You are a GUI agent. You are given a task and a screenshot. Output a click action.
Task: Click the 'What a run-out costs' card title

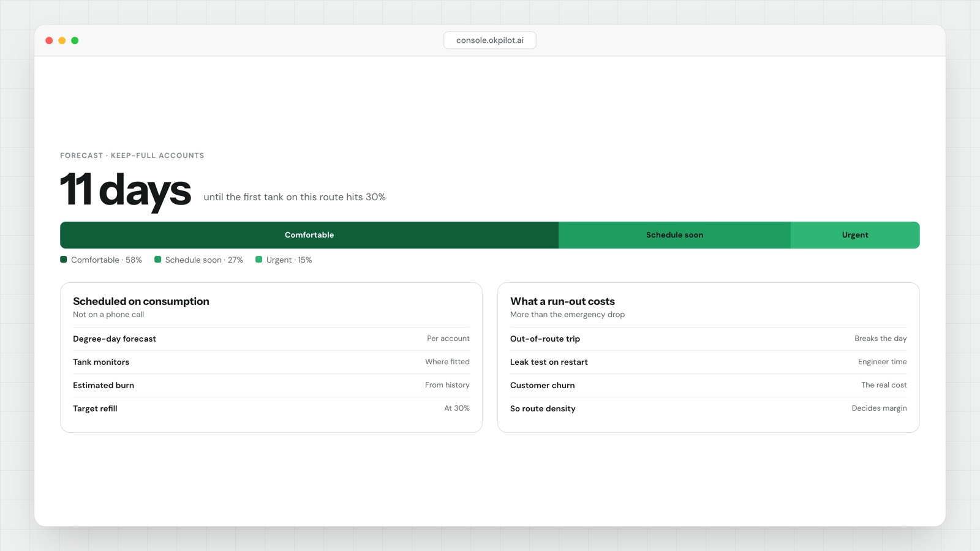(x=562, y=301)
